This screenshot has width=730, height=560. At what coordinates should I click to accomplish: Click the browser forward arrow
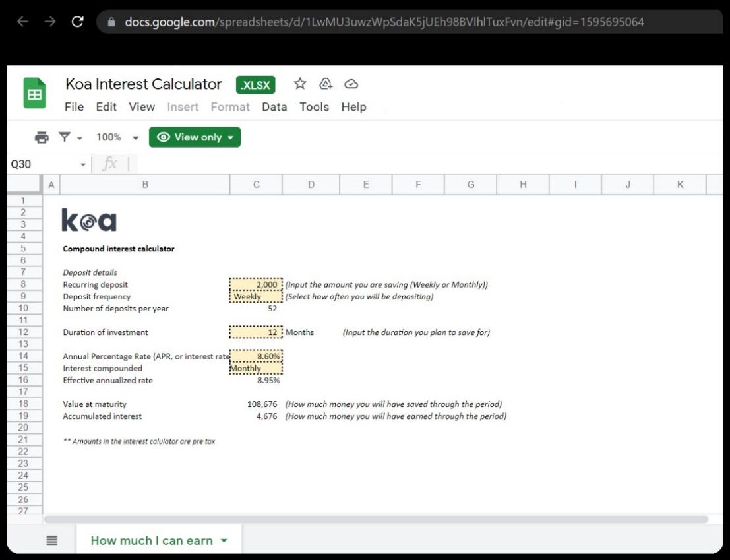pyautogui.click(x=50, y=21)
